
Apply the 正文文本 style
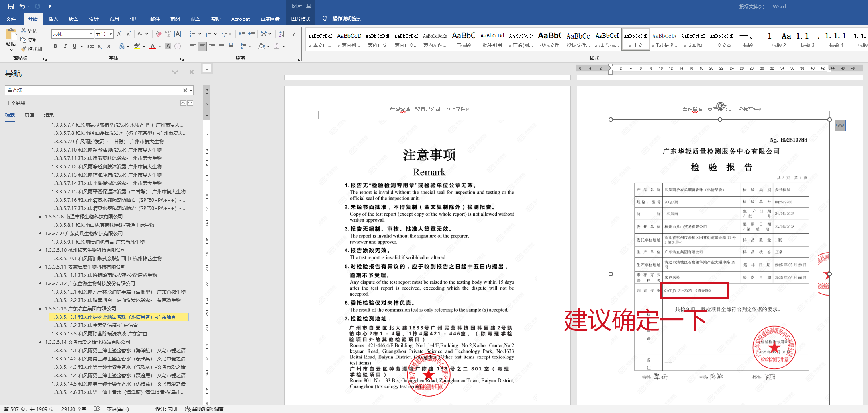coord(721,39)
